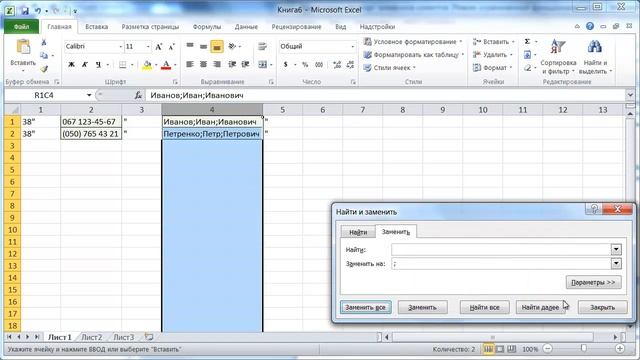Viewport: 640px width, 360px height.
Task: Toggle middle vertical alignment
Action: click(203, 46)
